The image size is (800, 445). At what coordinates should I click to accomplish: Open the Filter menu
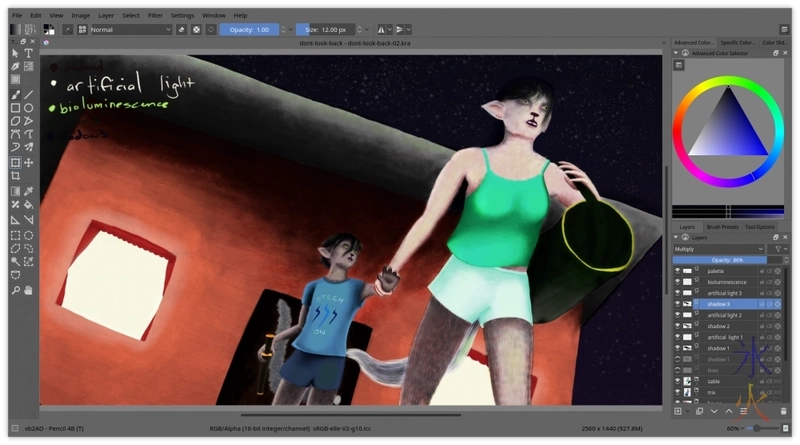(x=154, y=16)
